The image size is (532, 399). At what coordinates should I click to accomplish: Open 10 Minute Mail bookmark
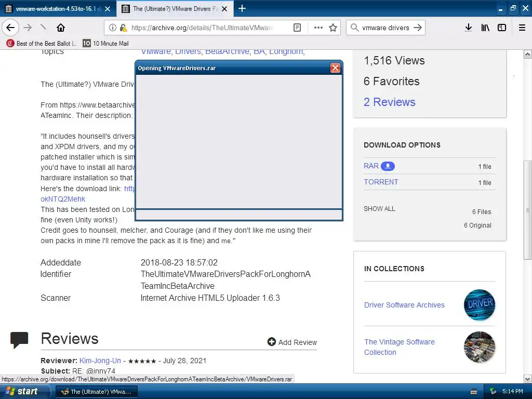coord(106,44)
